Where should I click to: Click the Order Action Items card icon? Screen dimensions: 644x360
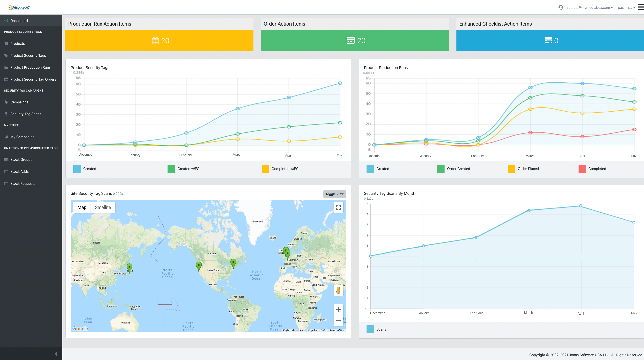(350, 41)
